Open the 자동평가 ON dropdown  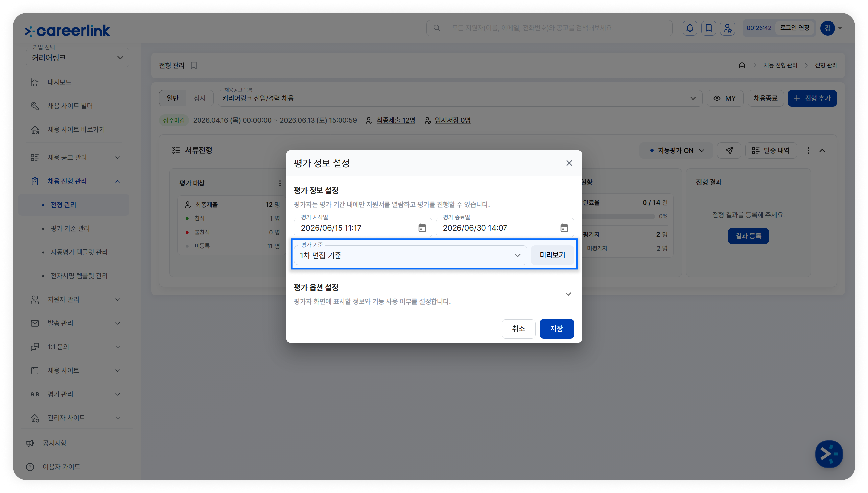point(675,150)
